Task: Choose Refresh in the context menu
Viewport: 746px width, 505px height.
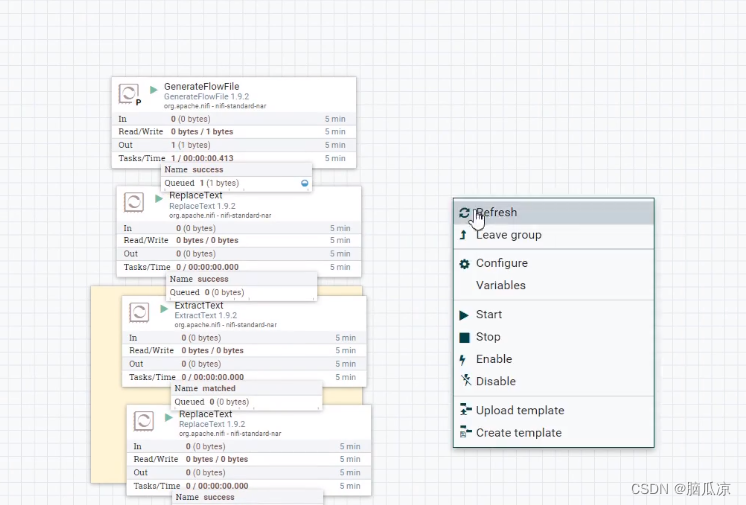Action: (x=554, y=212)
